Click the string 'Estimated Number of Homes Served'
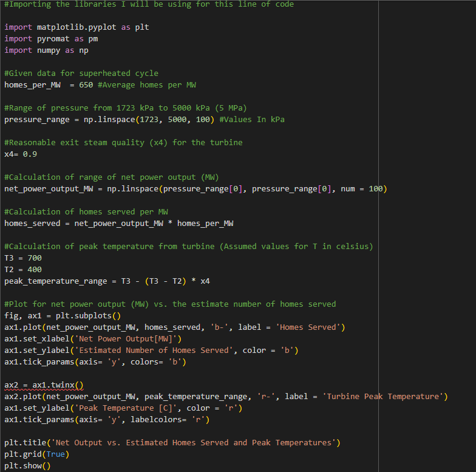476x472 pixels. pyautogui.click(x=154, y=351)
